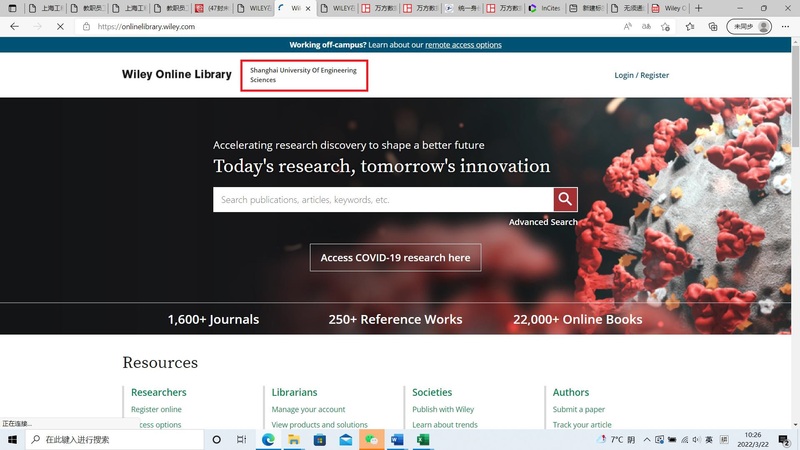Add page to favorites star icon
This screenshot has height=450, width=800.
(x=664, y=27)
